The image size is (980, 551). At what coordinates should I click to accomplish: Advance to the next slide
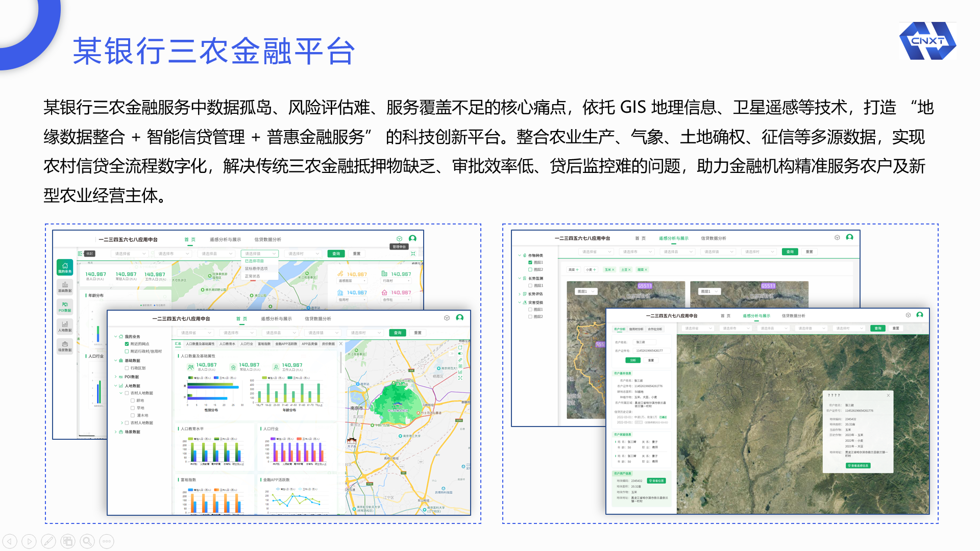(29, 541)
